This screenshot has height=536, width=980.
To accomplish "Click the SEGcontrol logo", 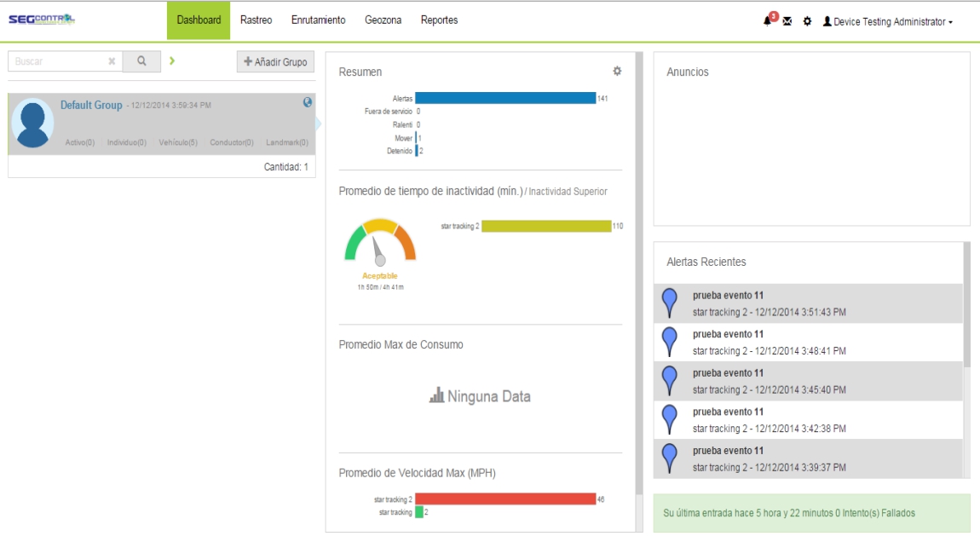I will click(42, 20).
